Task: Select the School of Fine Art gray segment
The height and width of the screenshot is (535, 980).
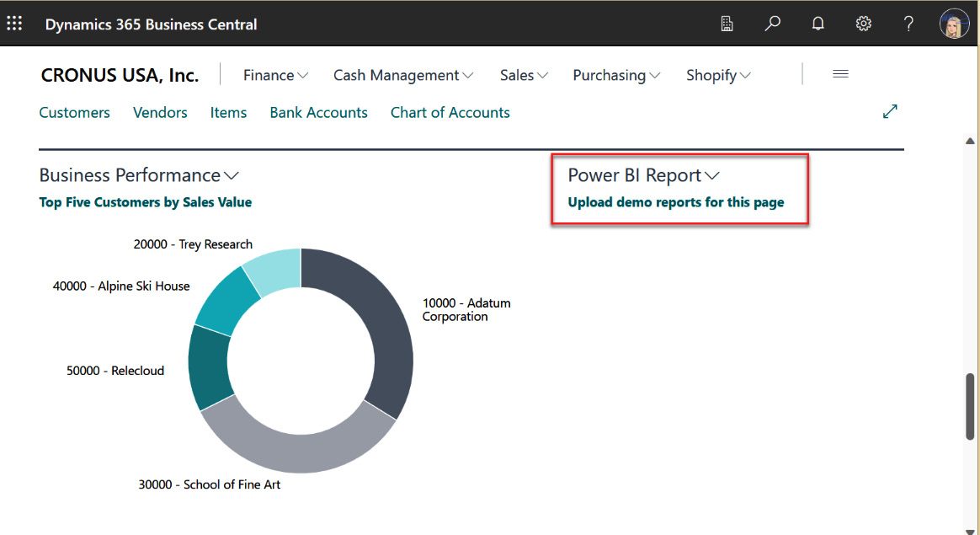Action: 300,452
